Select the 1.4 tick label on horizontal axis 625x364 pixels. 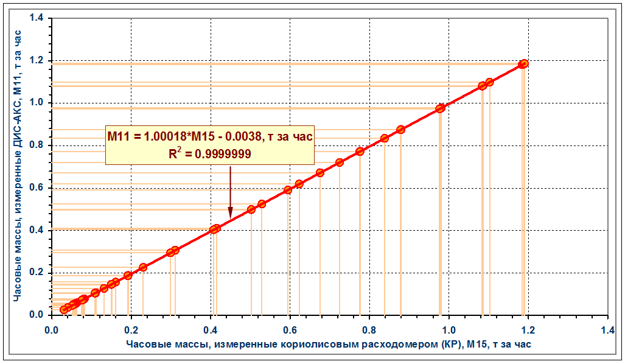click(x=607, y=331)
